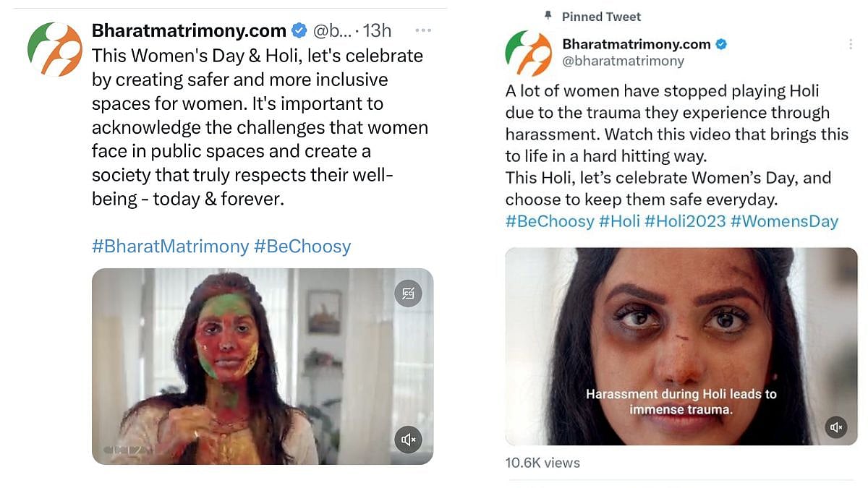Open the #Holi2023 hashtag link

pos(685,221)
